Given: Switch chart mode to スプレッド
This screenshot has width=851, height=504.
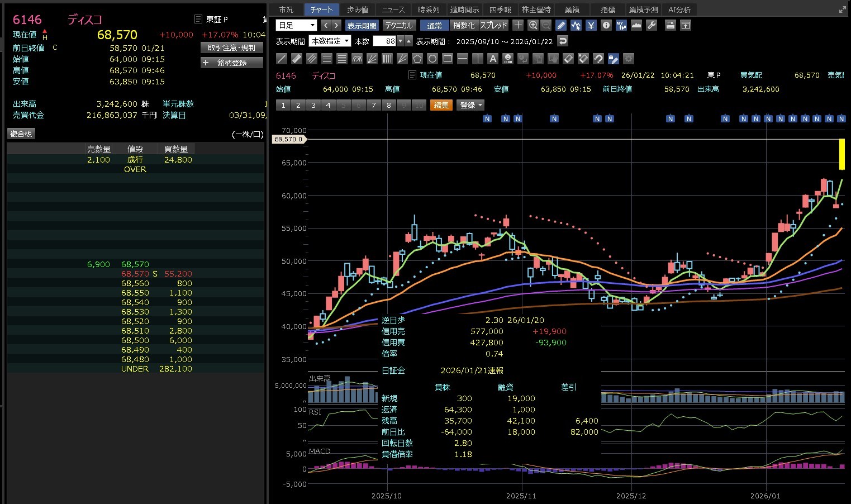Looking at the screenshot, I should coord(494,25).
